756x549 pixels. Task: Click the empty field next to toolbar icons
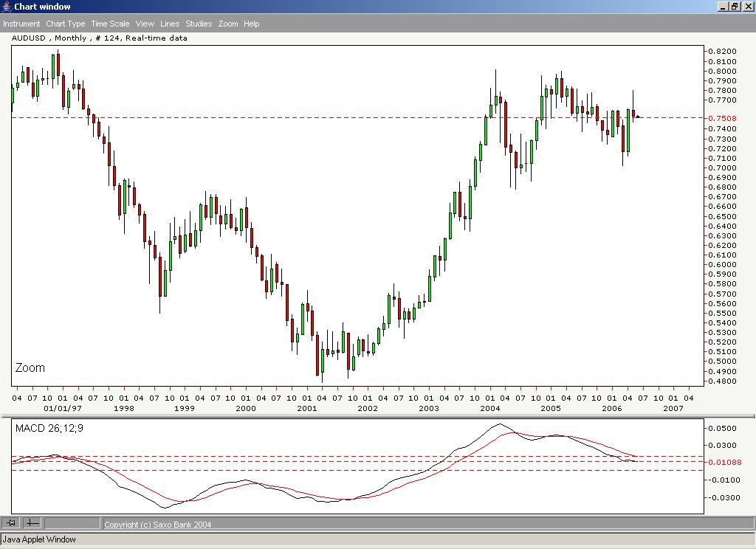pyautogui.click(x=74, y=523)
